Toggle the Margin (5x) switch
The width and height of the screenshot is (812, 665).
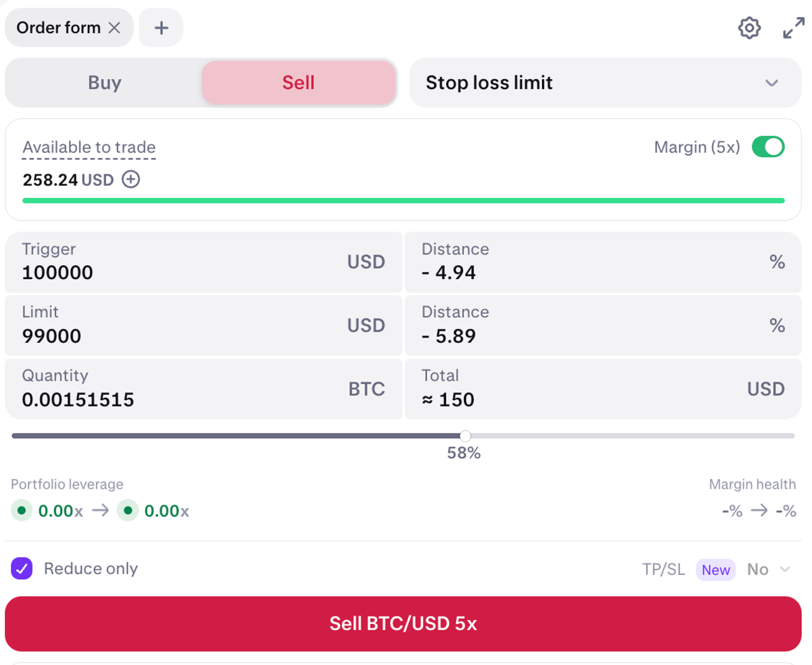[x=768, y=147]
